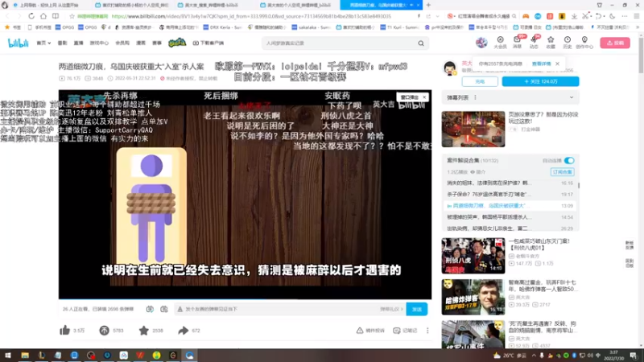Open recommended video thumbnail 刑侦八虎
The height and width of the screenshot is (362, 644).
[x=473, y=256]
